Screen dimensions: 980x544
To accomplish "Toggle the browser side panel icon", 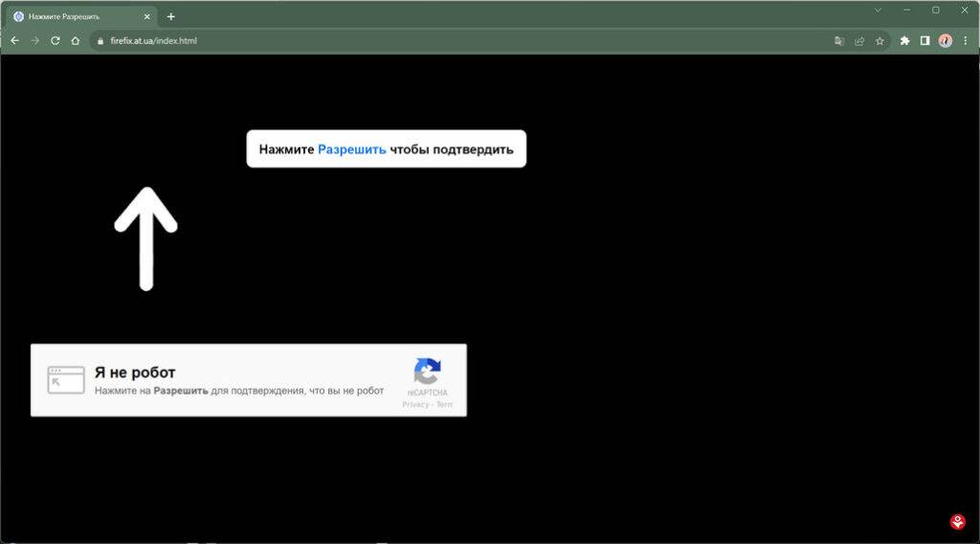I will coord(925,40).
